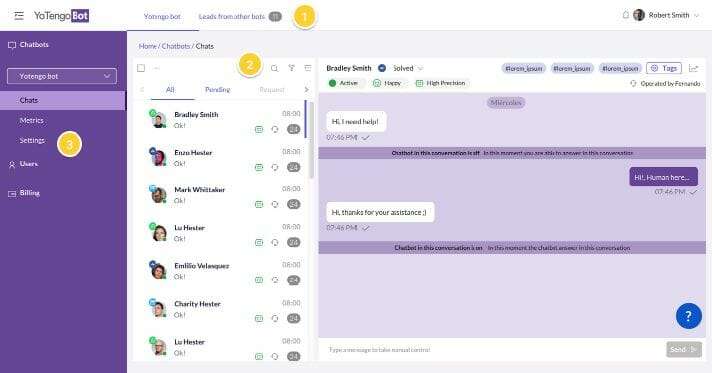Click the channel icon beside Bradley Smith header
Image resolution: width=712 pixels, height=373 pixels.
pos(382,68)
